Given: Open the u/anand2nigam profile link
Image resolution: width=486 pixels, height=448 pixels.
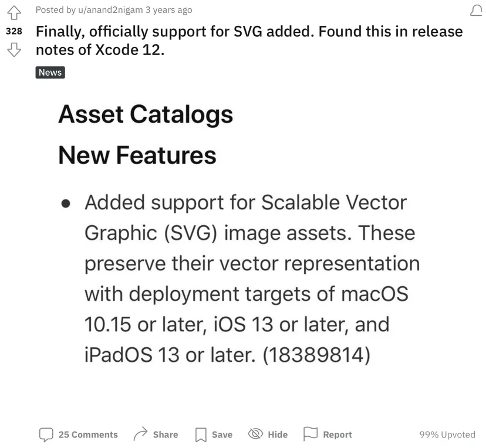Looking at the screenshot, I should (x=110, y=10).
